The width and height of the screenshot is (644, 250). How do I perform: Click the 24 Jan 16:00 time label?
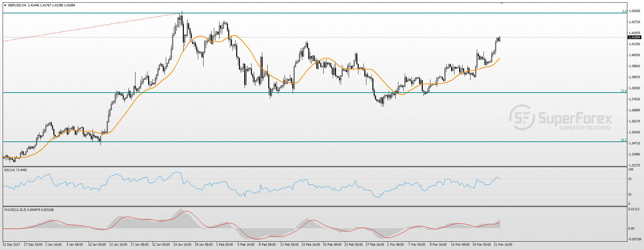[182, 245]
